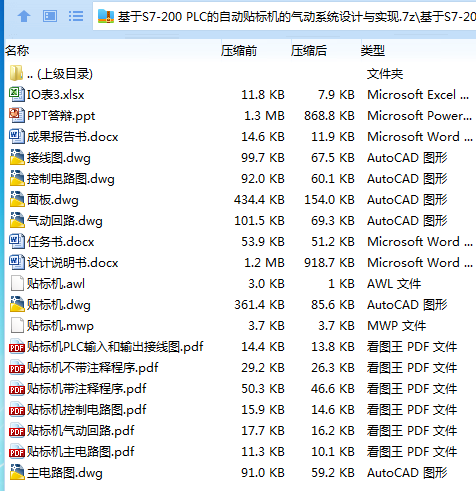Switch to list view mode
Viewport: 476px width, 491px height.
(76, 16)
